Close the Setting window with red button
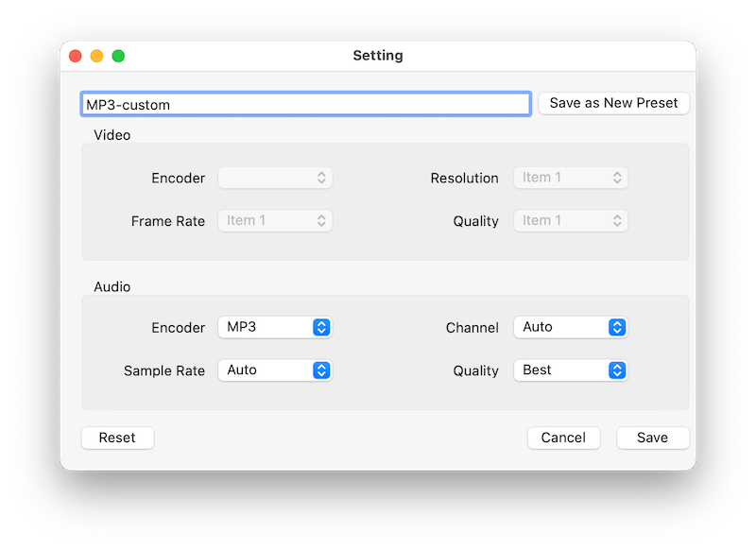The image size is (756, 550). (76, 56)
